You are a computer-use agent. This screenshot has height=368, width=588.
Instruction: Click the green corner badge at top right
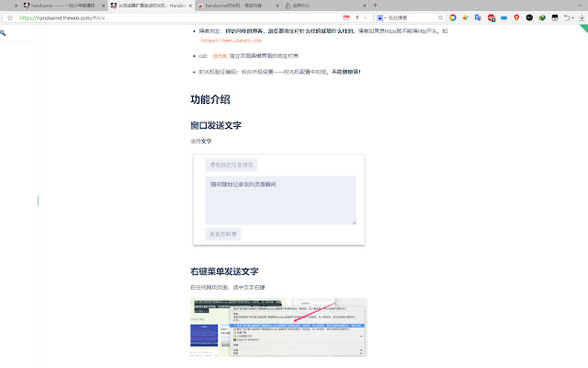pos(584,29)
